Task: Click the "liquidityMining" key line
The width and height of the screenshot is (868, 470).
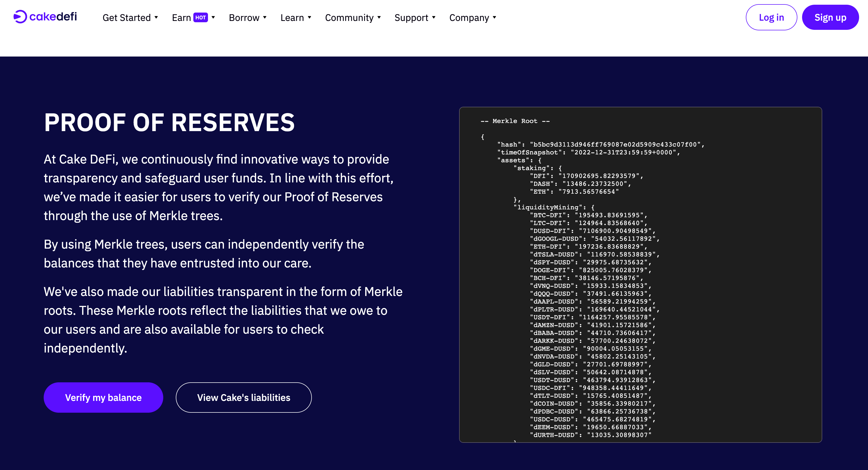Action: click(x=554, y=207)
